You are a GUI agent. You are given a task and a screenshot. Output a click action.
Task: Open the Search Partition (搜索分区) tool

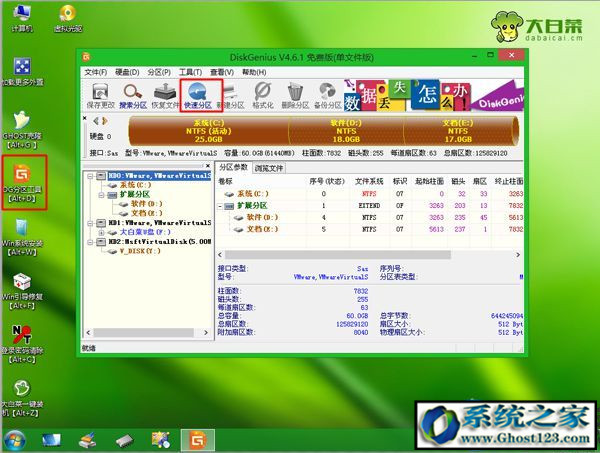pos(133,96)
